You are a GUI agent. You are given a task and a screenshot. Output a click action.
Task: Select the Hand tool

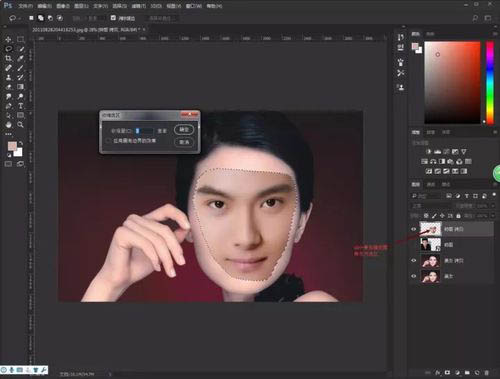click(x=8, y=125)
